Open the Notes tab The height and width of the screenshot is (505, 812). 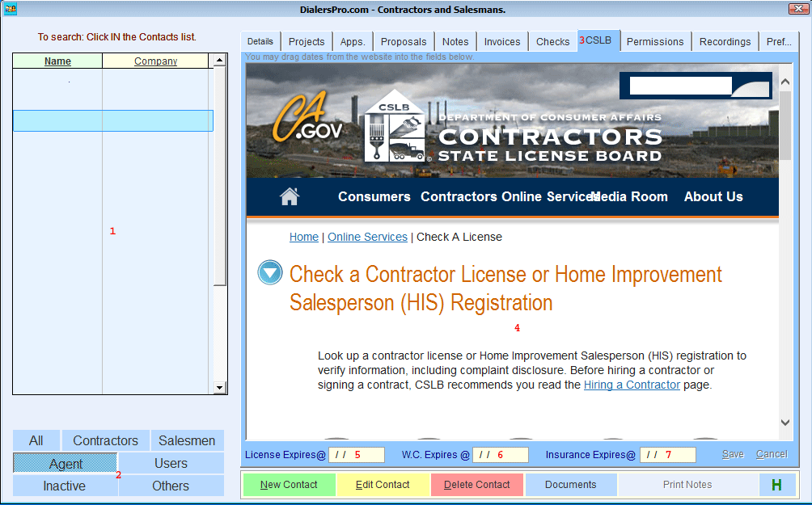(455, 41)
